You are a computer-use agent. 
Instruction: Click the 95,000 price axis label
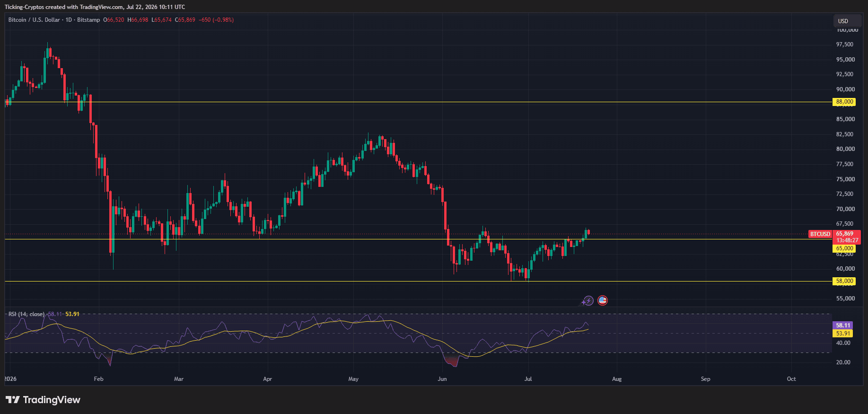(845, 60)
